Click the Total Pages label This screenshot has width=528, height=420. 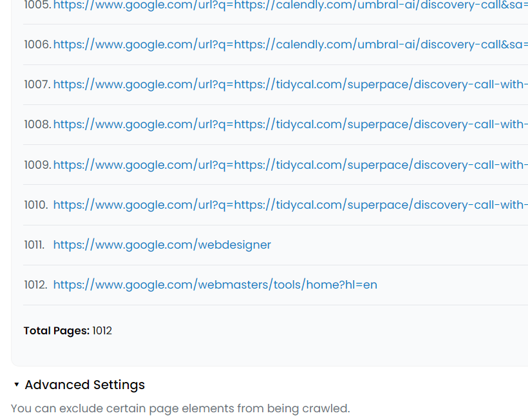(57, 331)
